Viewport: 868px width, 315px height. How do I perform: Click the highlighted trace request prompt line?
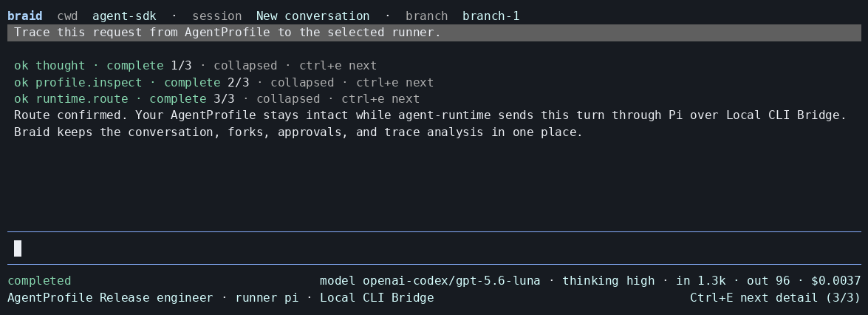(434, 33)
